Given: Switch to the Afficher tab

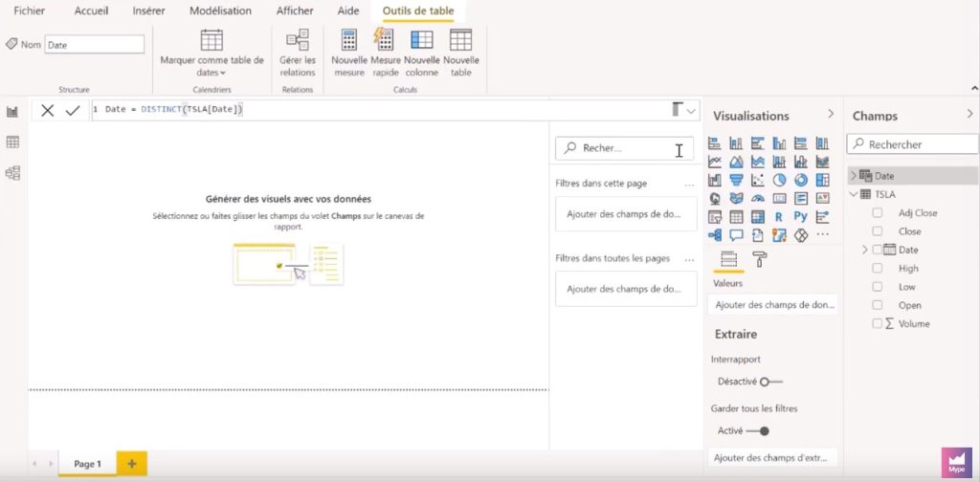Looking at the screenshot, I should 294,11.
